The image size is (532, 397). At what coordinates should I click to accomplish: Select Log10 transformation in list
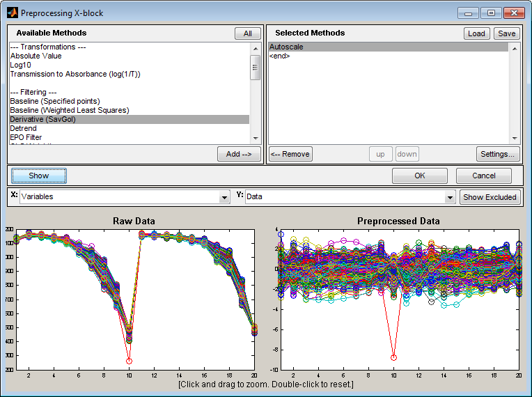[21, 65]
